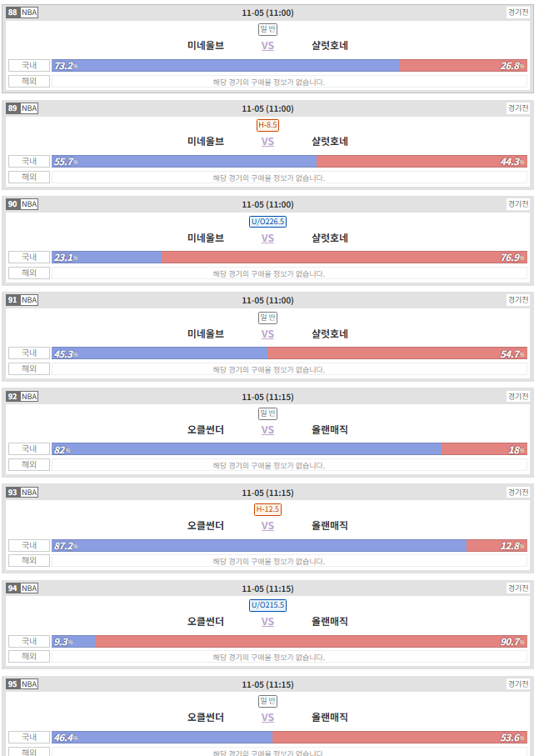The image size is (539, 756).
Task: Click the VS link in game 88
Action: point(267,46)
